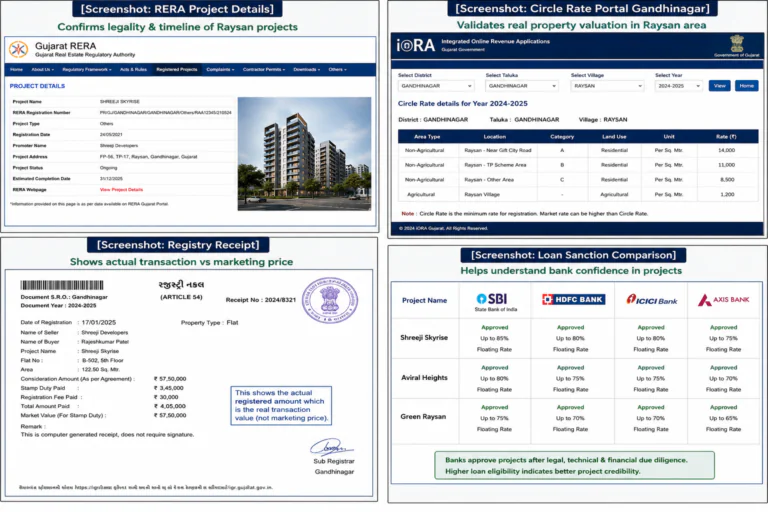Click stamp duty paid ₹ 3,45,000

pyautogui.click(x=168, y=388)
